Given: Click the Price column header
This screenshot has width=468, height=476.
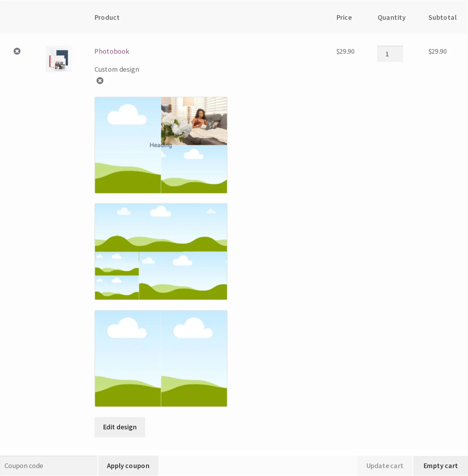Looking at the screenshot, I should pyautogui.click(x=344, y=18).
